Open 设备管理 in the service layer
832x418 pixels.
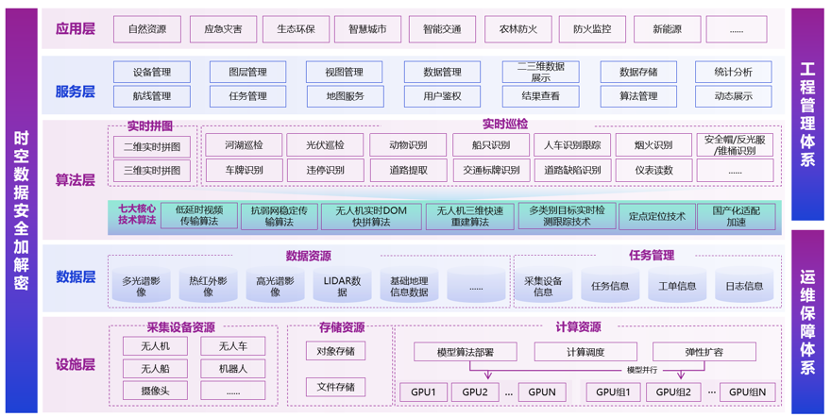coord(146,72)
